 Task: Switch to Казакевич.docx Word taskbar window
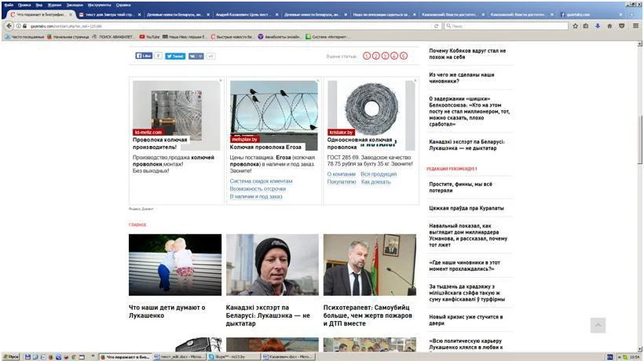click(x=288, y=357)
